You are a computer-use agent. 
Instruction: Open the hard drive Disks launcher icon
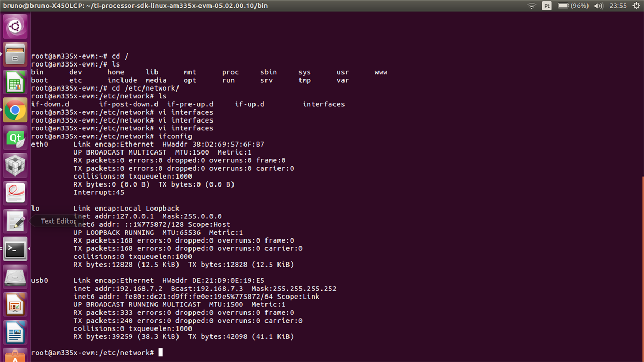coord(15,277)
